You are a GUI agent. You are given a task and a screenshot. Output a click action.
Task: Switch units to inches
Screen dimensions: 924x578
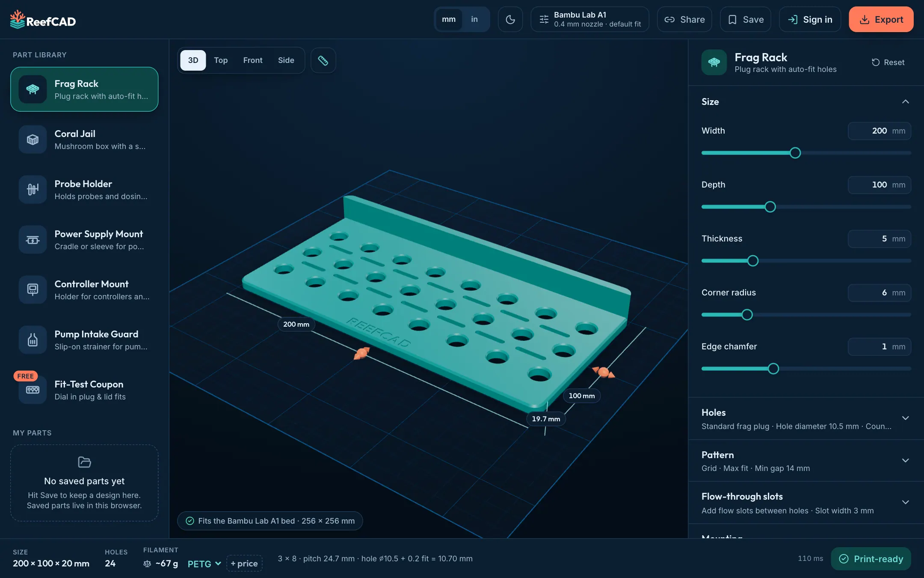click(x=474, y=19)
